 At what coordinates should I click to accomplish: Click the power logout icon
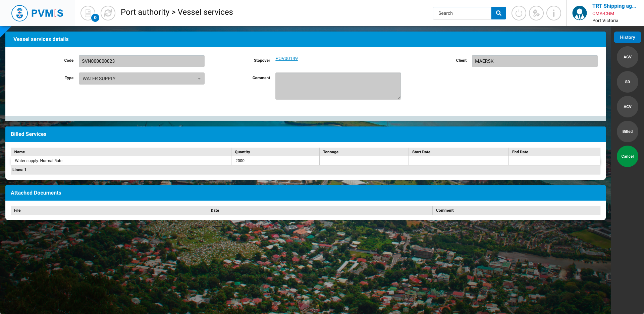coord(519,13)
